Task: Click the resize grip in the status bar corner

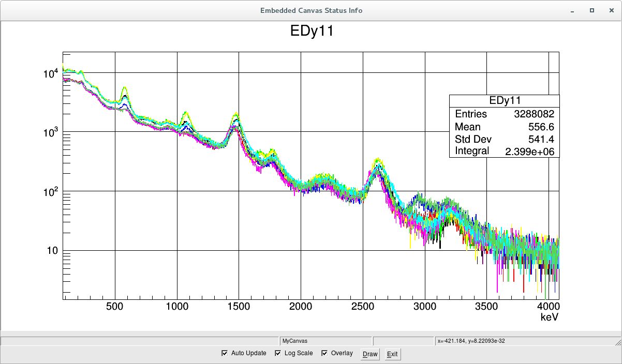Action: (x=617, y=341)
